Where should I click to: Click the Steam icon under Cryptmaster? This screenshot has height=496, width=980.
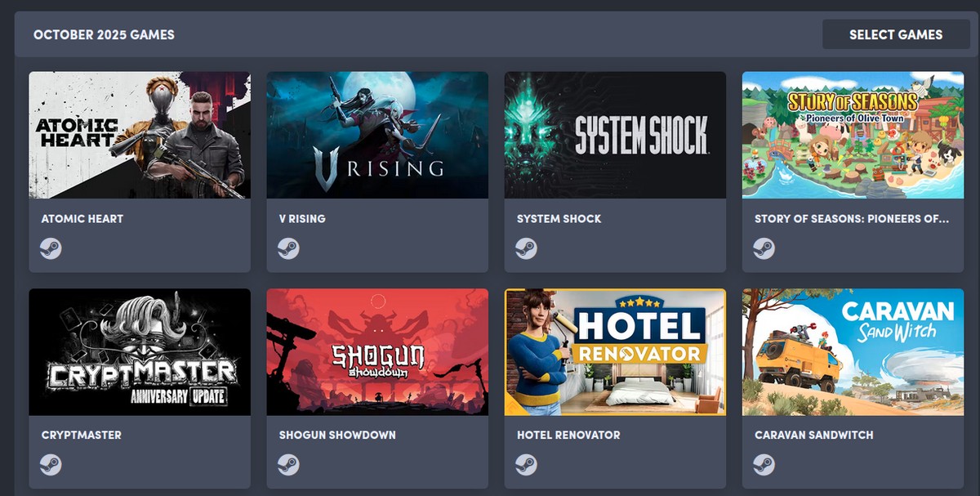[x=51, y=465]
